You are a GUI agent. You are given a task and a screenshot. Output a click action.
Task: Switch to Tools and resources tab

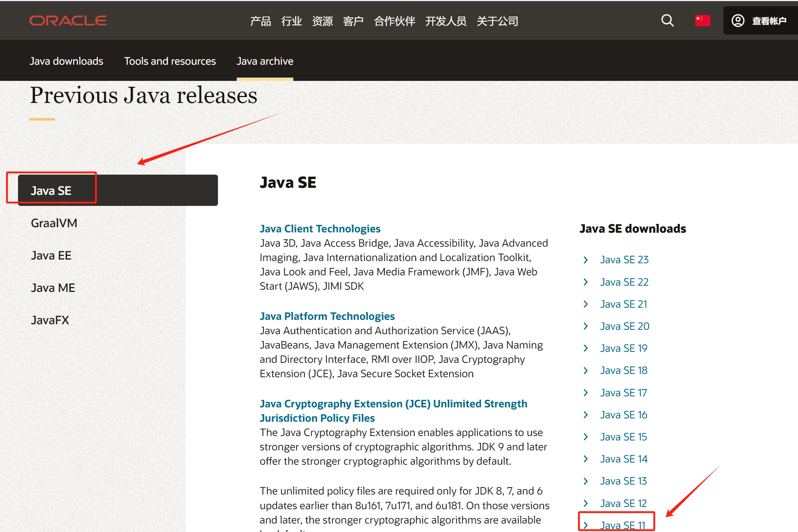coord(170,61)
